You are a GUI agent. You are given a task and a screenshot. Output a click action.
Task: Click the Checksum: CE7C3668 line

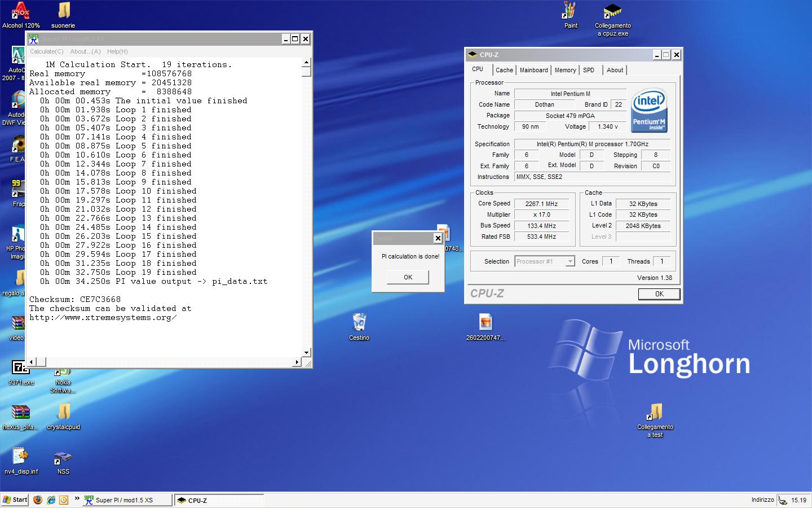click(75, 299)
